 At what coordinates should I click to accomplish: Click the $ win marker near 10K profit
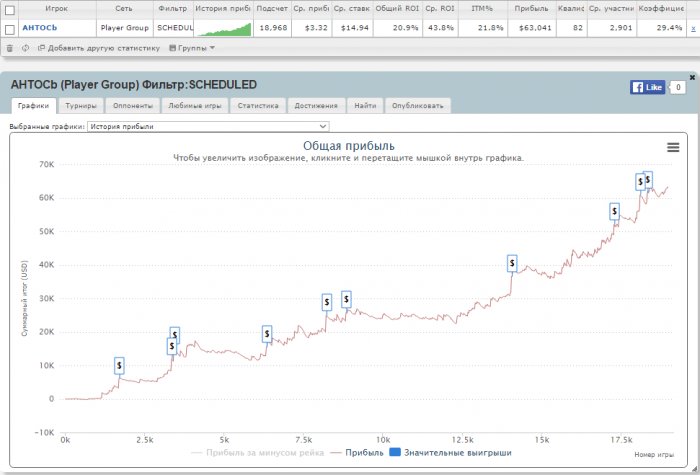click(x=119, y=366)
